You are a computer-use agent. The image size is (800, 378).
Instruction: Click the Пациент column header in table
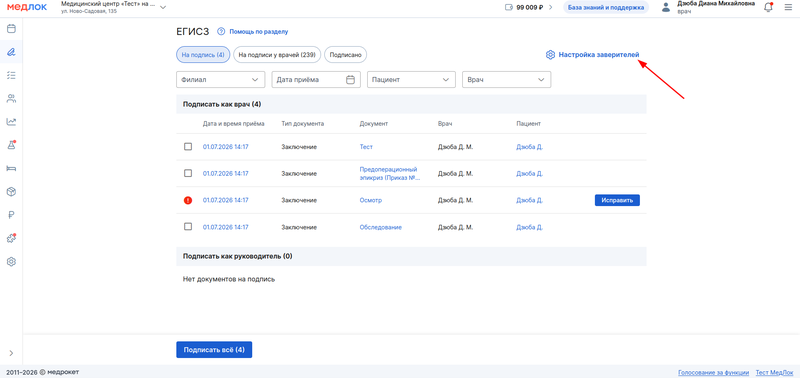528,123
